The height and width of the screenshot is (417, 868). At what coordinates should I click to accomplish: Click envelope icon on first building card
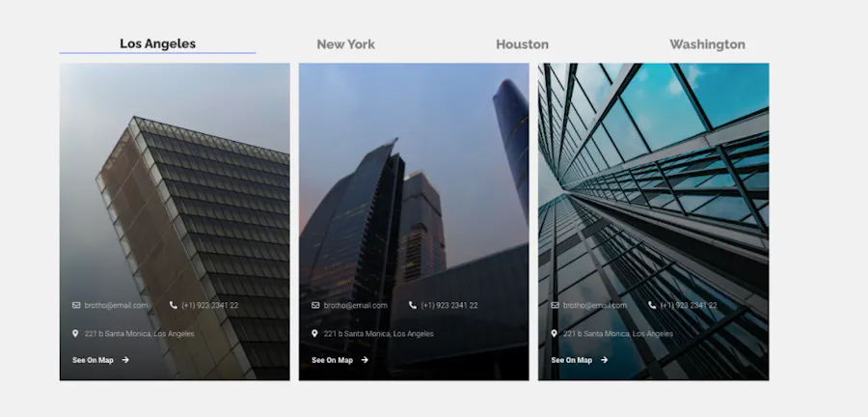76,305
